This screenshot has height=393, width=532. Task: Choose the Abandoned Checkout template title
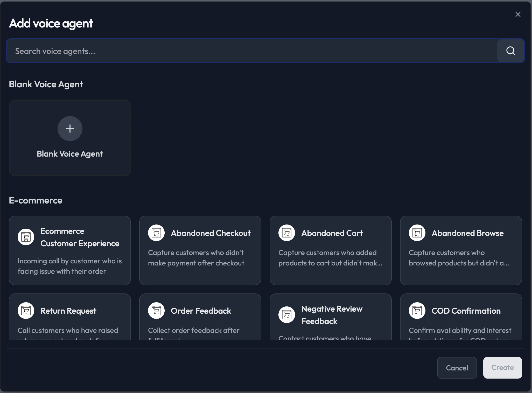click(x=211, y=233)
